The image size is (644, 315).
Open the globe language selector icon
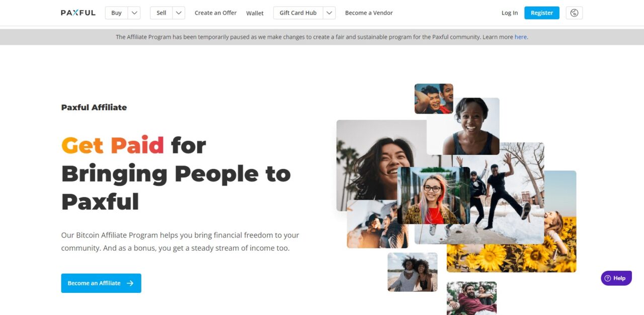pyautogui.click(x=574, y=13)
